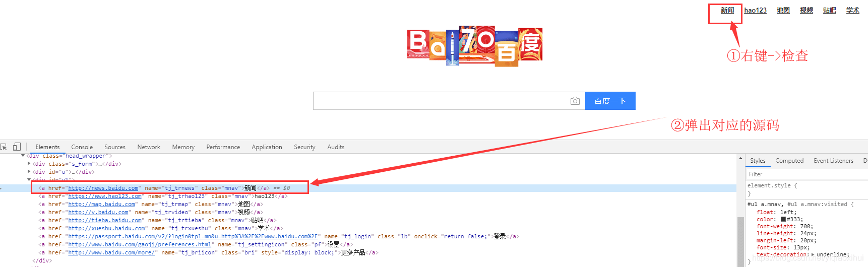Image resolution: width=868 pixels, height=267 pixels.
Task: Click the https://www.hao123.com href in source
Action: (x=105, y=196)
